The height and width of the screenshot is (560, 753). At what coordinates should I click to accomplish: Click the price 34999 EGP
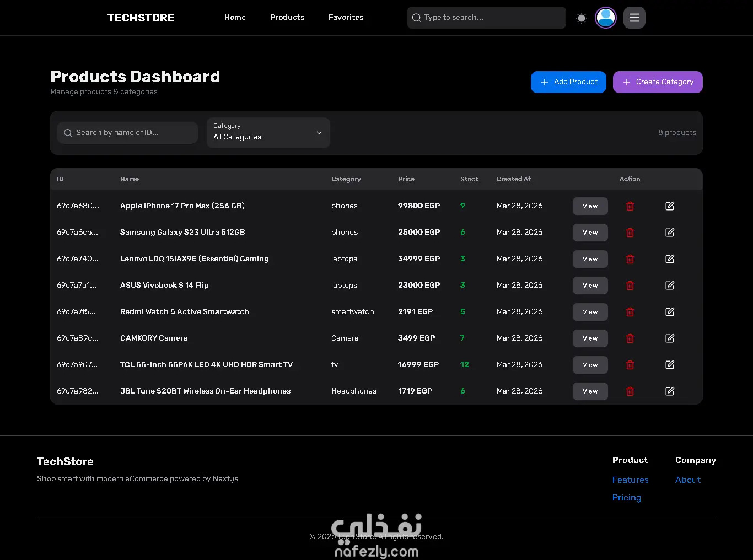point(419,259)
